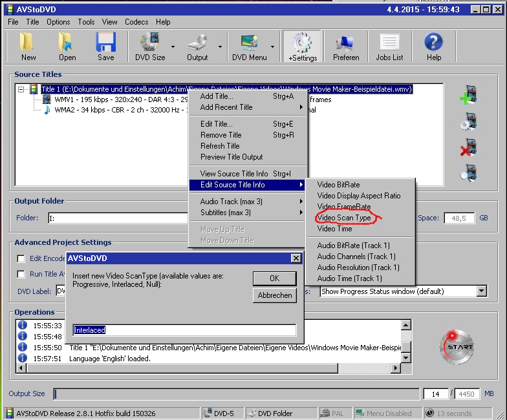Click the Operations scroll up arrow
Screen dimensions: 507x420
coord(406,324)
